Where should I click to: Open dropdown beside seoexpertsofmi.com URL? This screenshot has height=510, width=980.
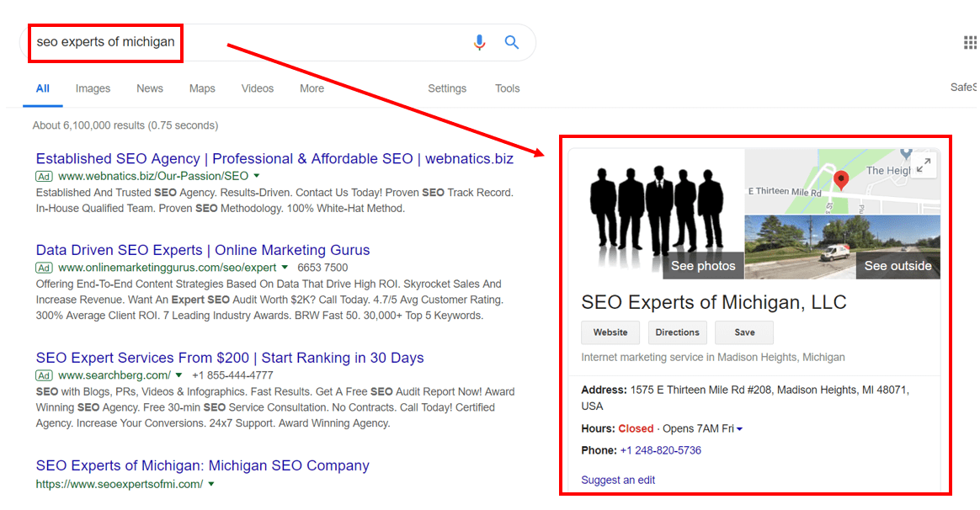pos(211,484)
